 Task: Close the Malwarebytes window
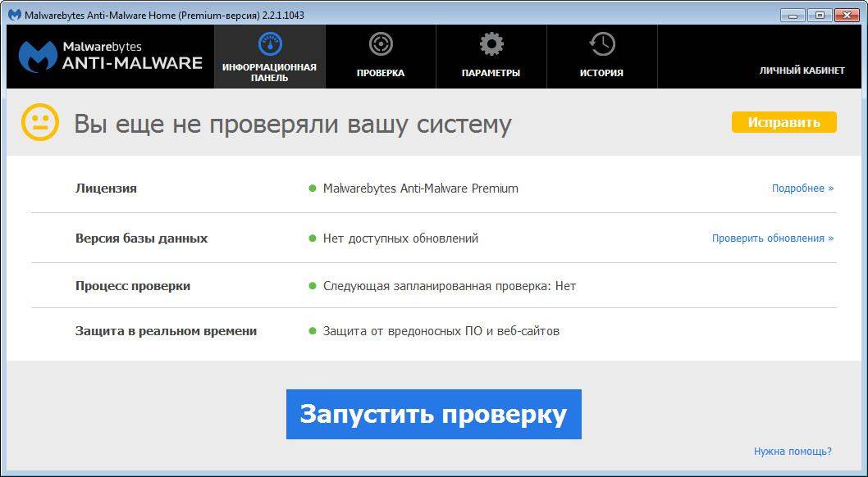pos(847,16)
